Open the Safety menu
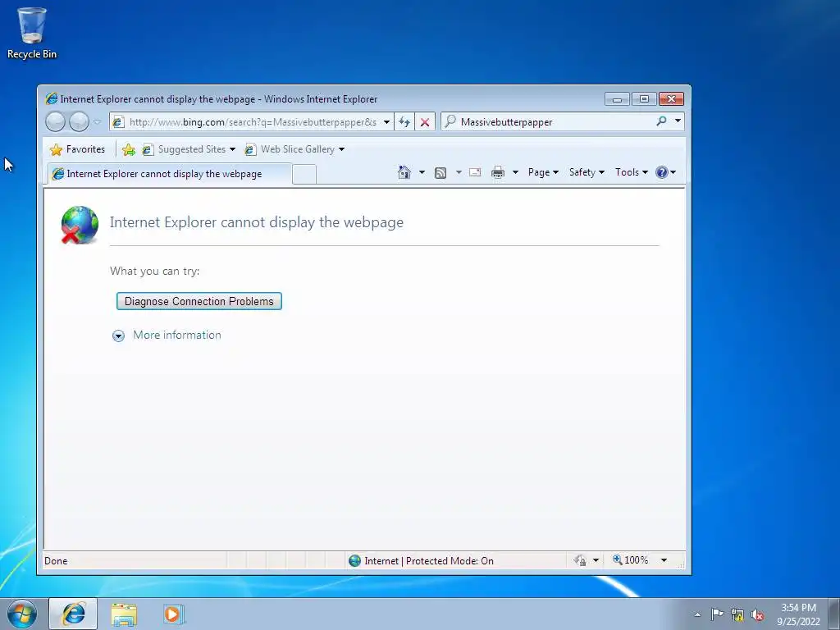 (587, 172)
